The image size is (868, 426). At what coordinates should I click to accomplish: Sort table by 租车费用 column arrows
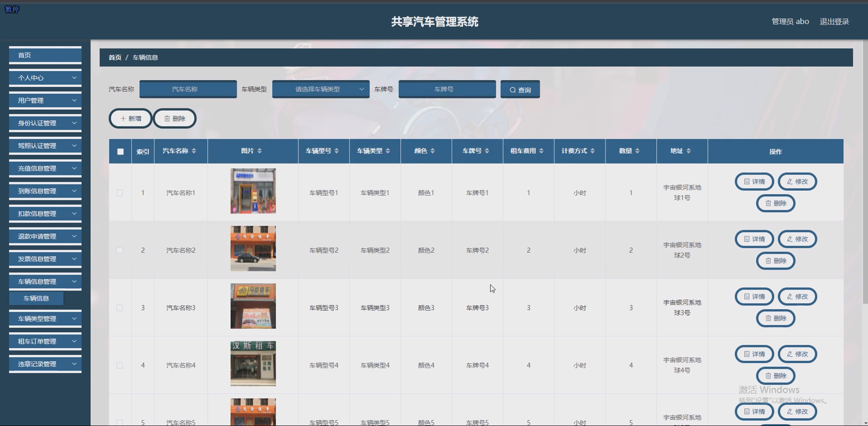(x=541, y=151)
